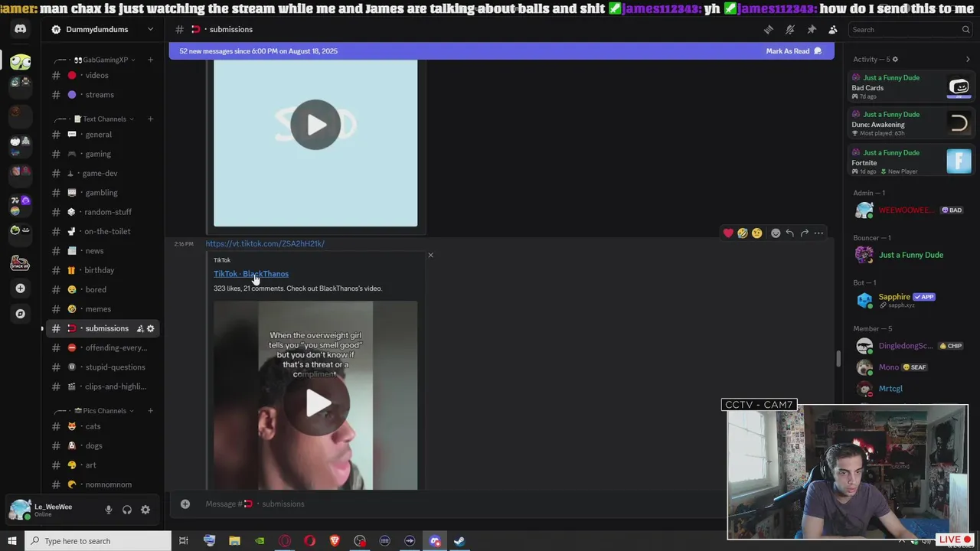The image size is (980, 551).
Task: Expand Activity panel chevron
Action: 968,59
